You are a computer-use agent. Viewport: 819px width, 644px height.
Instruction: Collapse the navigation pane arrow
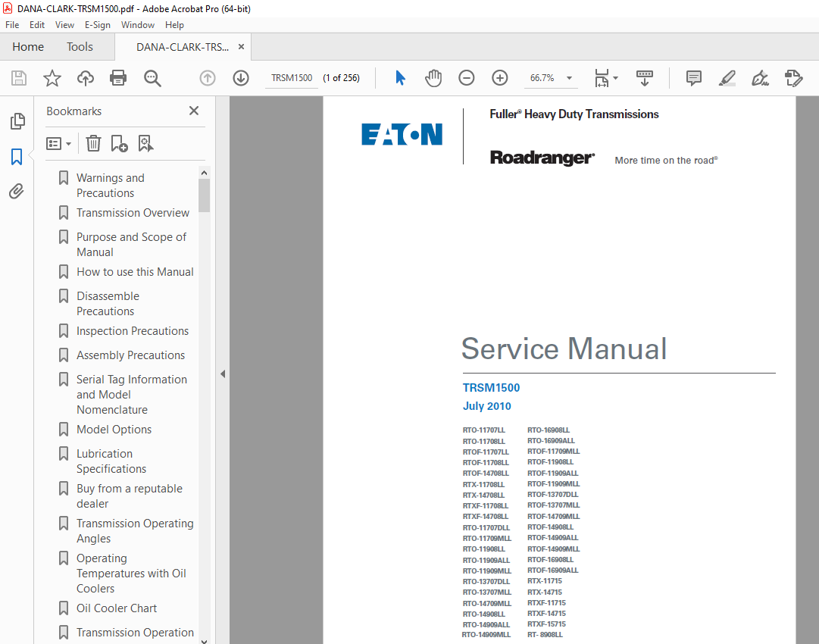click(223, 374)
